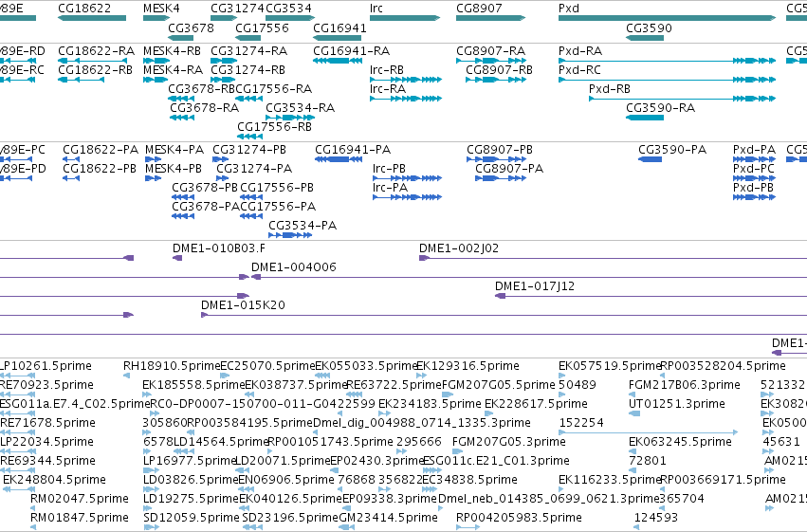Select the RE63722.5prime EST label
The height and width of the screenshot is (532, 807).
[394, 385]
